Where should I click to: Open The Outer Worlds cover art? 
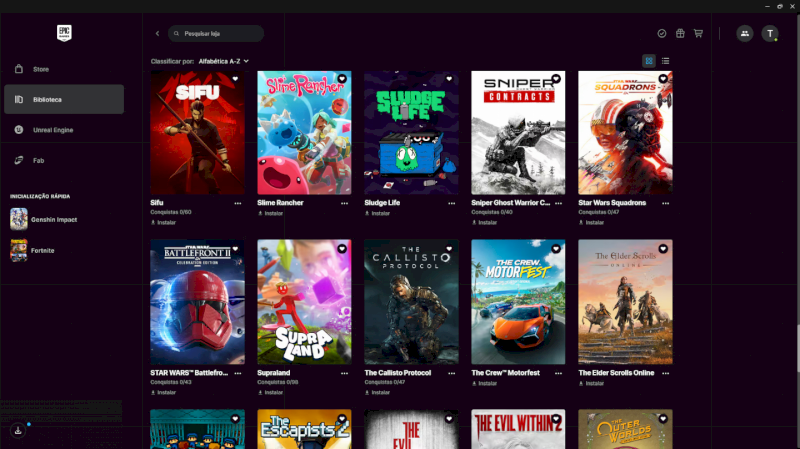[625, 429]
